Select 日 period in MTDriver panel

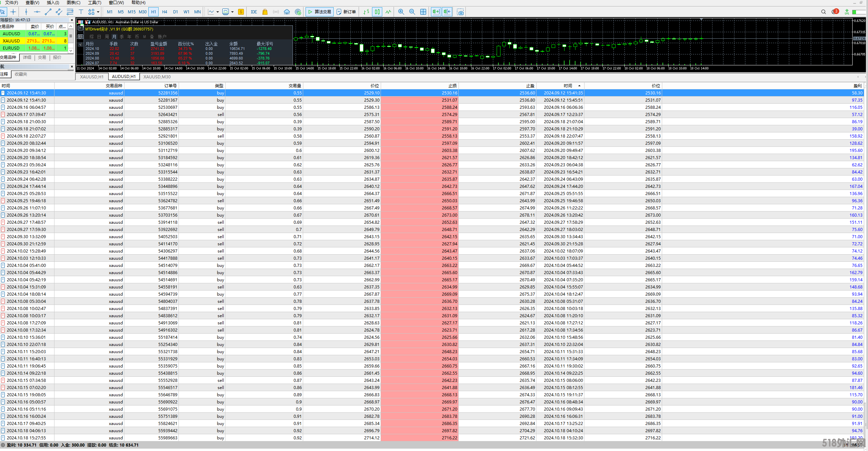[99, 37]
